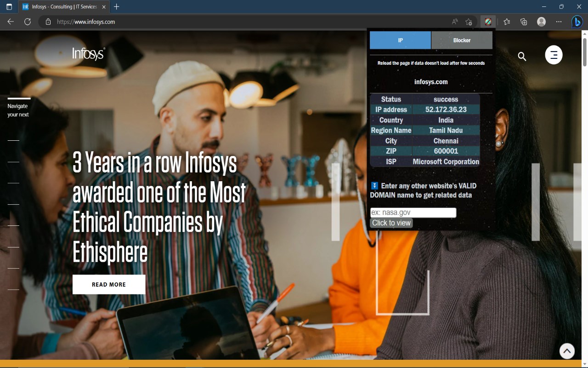
Task: Click the READ MORE button
Action: point(109,284)
